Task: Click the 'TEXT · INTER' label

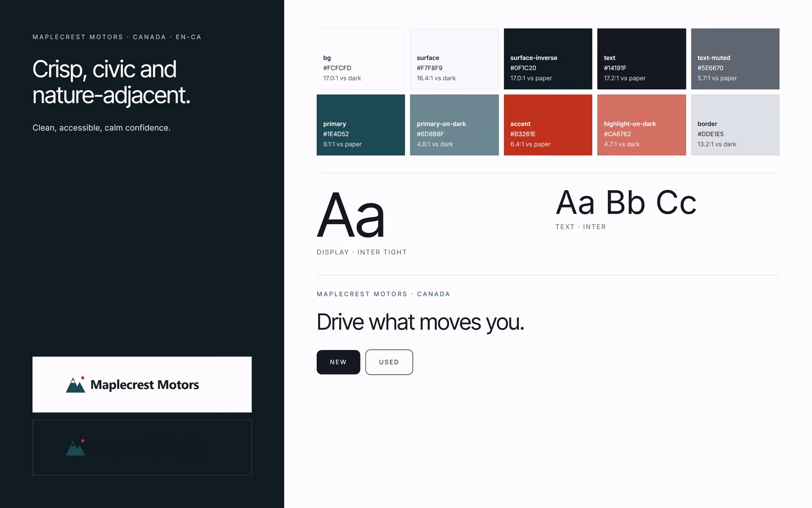Action: [x=581, y=227]
